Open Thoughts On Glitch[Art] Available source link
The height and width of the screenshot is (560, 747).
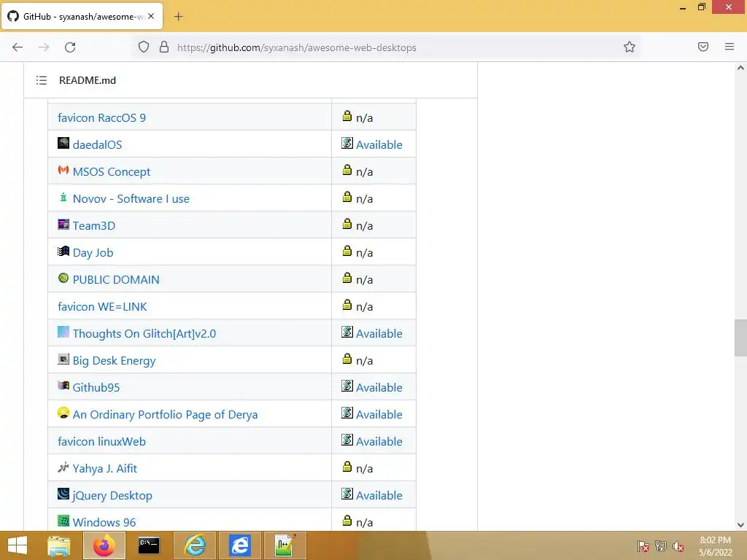[379, 334]
